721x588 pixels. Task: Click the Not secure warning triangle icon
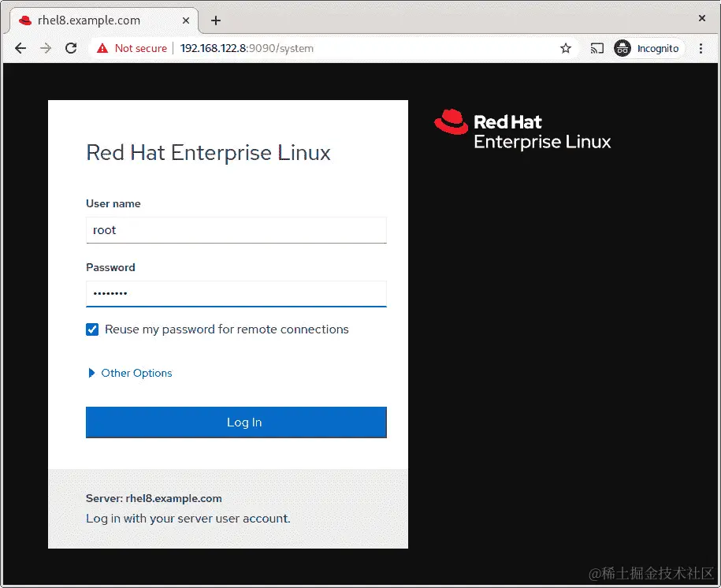pos(102,48)
